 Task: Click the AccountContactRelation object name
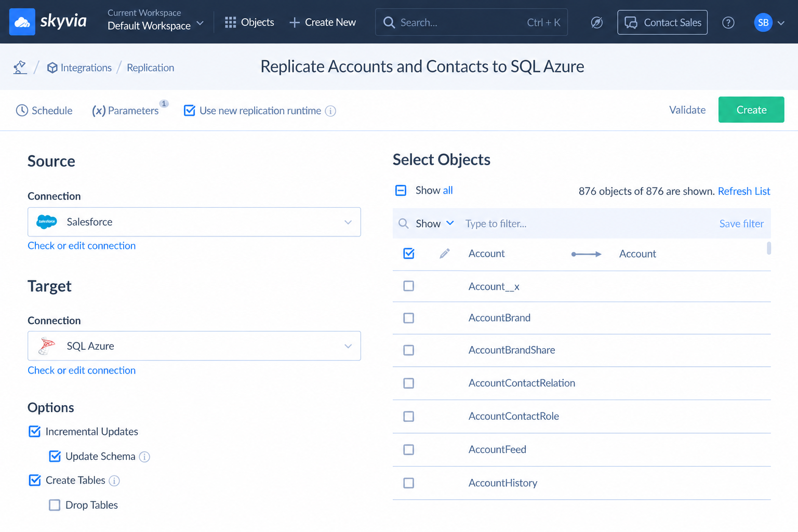[522, 383]
